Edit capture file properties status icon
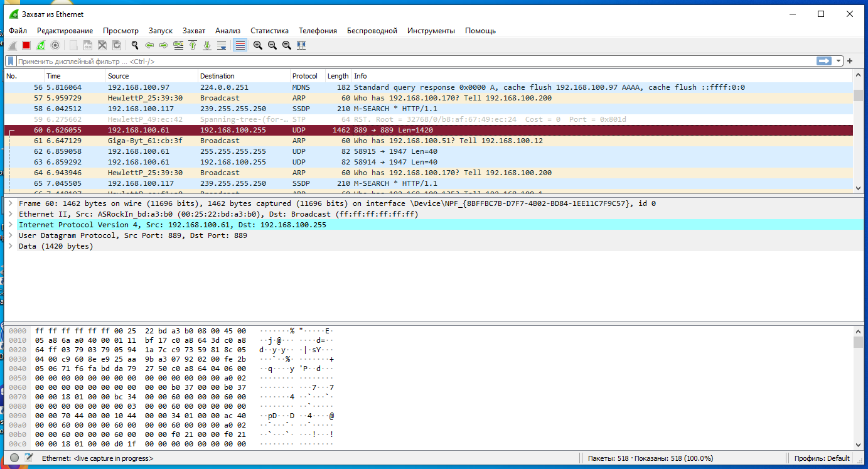This screenshot has width=868, height=469. (28, 458)
